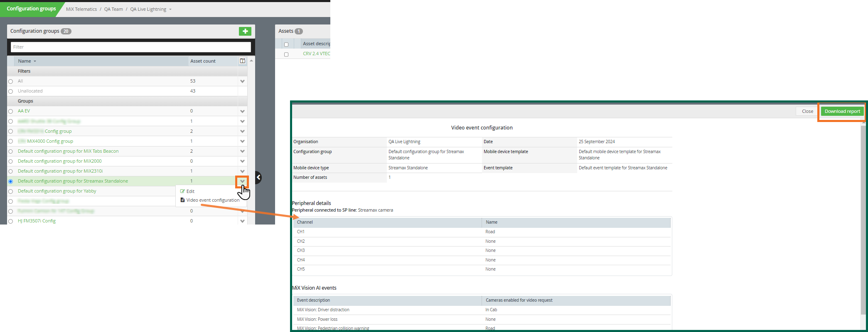Viewport: 868px width, 332px height.
Task: Select Streamax Standalone group radio button
Action: tap(11, 181)
